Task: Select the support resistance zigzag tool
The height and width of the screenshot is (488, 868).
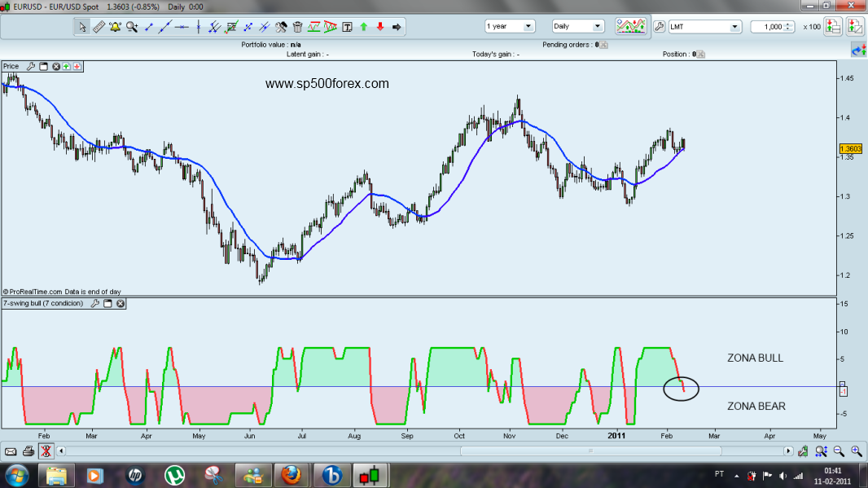Action: [313, 27]
